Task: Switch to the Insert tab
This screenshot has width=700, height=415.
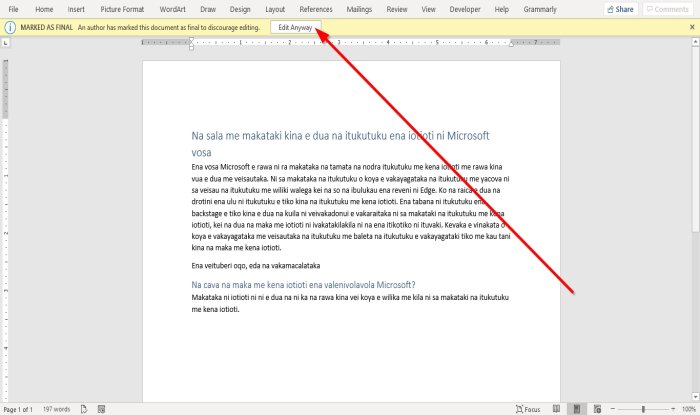Action: tap(76, 9)
